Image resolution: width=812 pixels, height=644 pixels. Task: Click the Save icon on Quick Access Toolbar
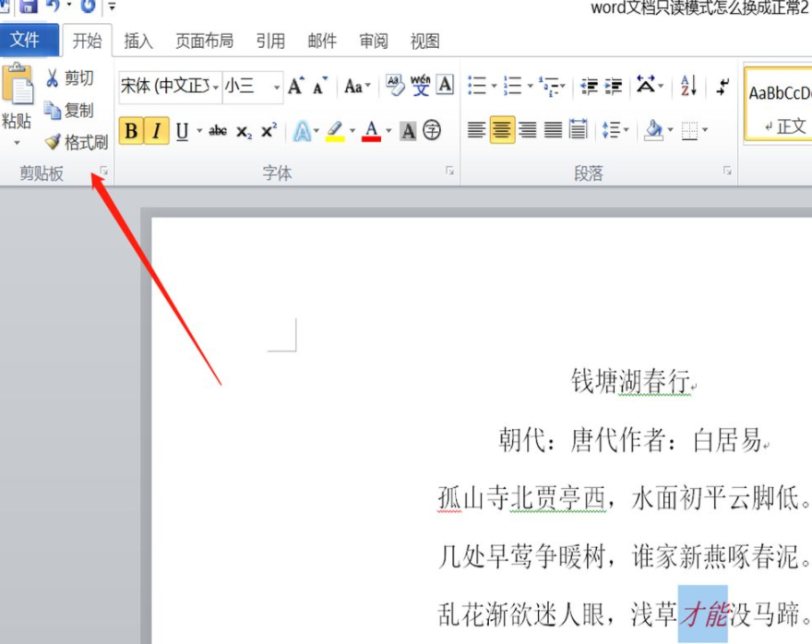(x=30, y=6)
